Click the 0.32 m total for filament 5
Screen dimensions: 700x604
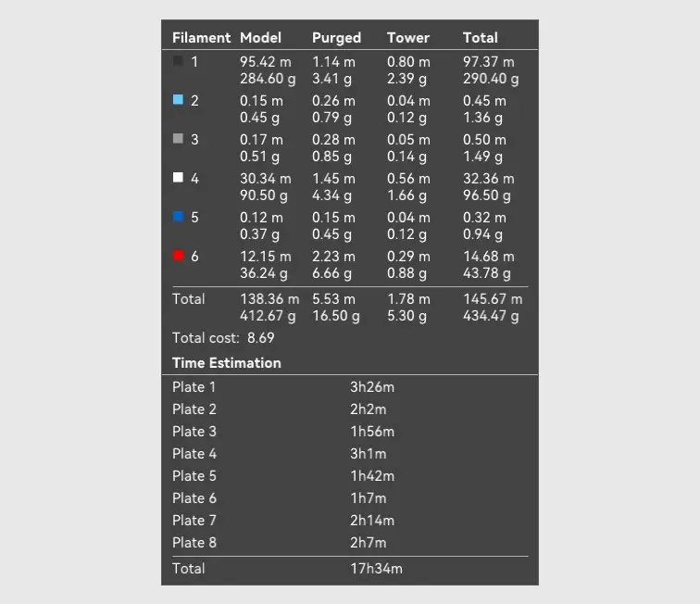(x=484, y=217)
